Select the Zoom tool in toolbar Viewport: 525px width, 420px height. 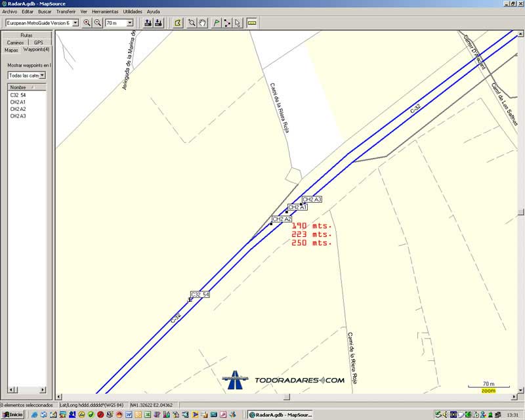tap(192, 23)
